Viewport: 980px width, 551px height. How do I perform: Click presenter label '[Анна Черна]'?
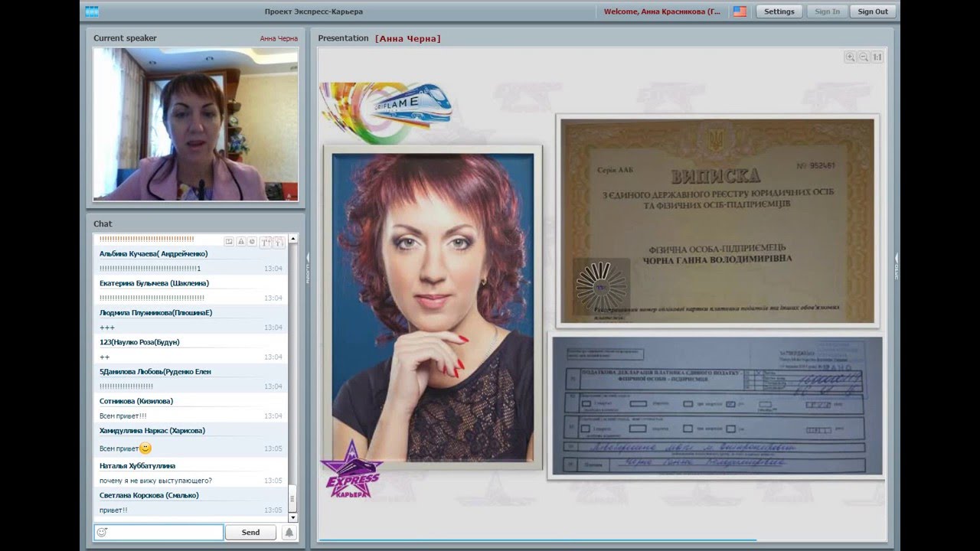[408, 38]
